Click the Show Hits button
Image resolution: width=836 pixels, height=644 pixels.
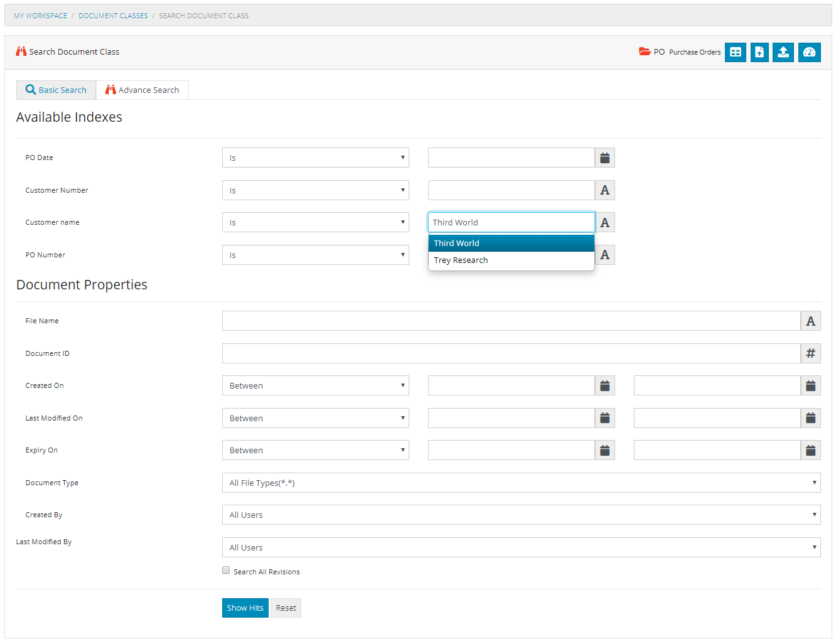[245, 608]
